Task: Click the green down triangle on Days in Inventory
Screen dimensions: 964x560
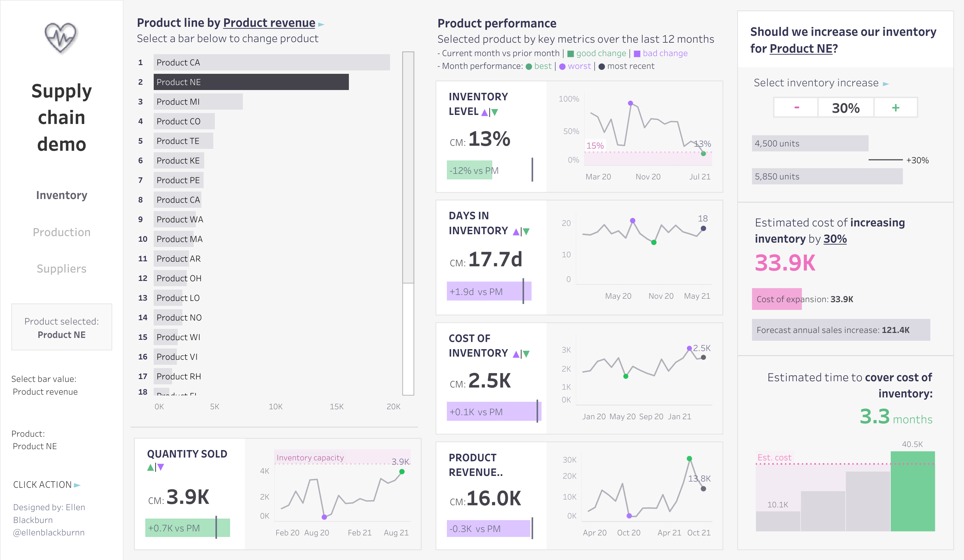Action: pos(527,232)
